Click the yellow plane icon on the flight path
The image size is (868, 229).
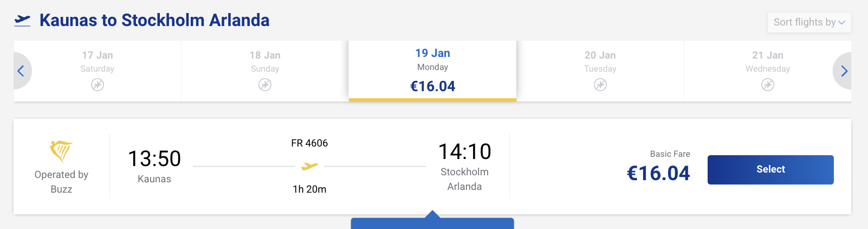[309, 166]
